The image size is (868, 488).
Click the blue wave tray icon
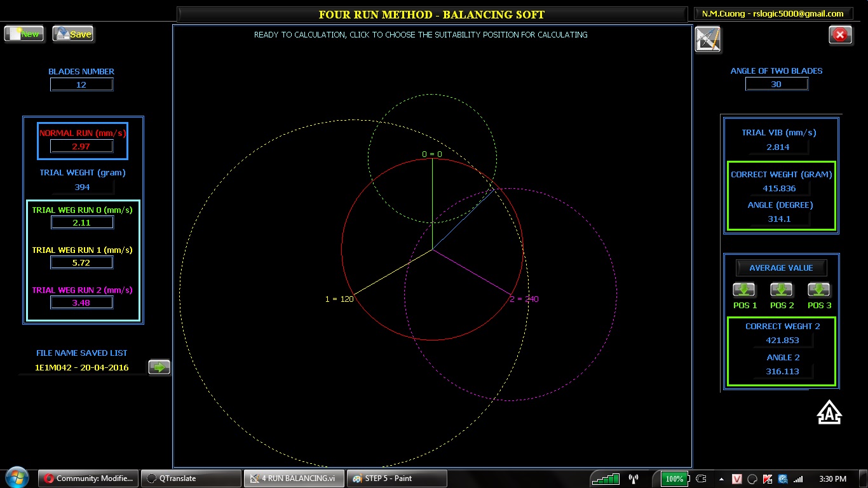pyautogui.click(x=783, y=479)
